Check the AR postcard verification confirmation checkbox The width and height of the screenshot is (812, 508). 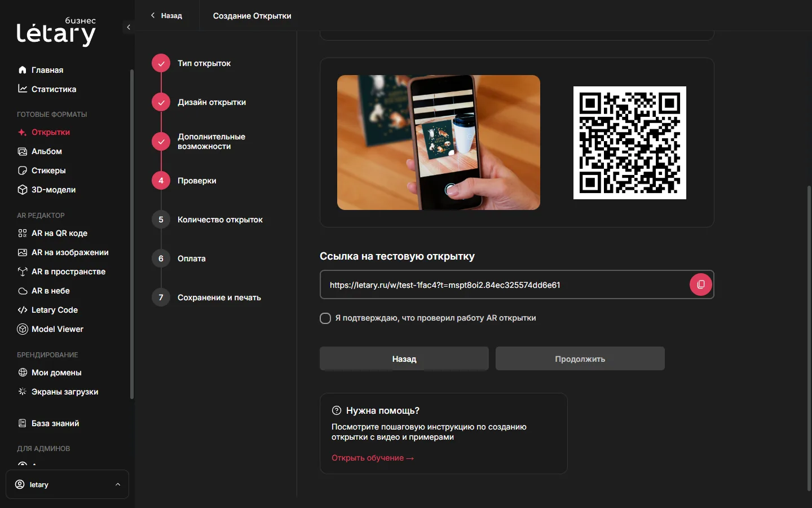point(325,318)
